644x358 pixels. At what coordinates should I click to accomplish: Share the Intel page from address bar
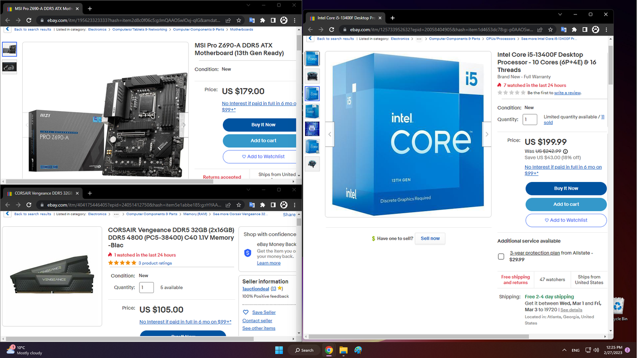coord(540,30)
